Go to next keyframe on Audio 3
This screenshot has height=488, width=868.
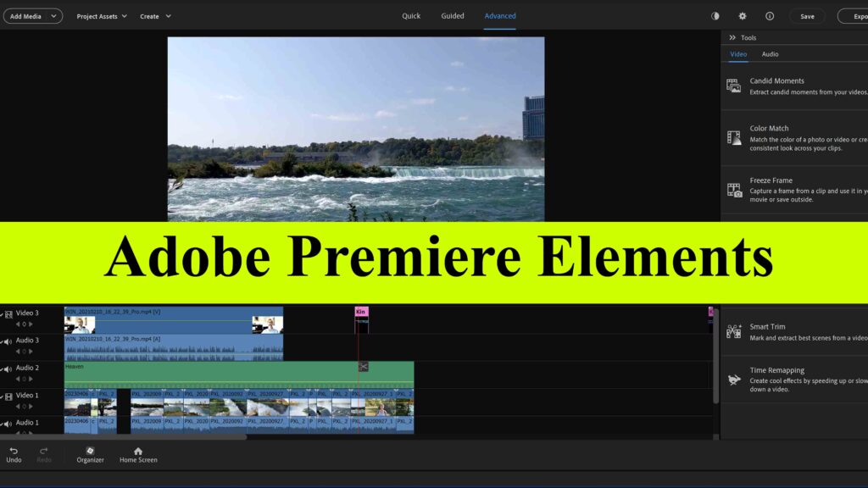[31, 352]
